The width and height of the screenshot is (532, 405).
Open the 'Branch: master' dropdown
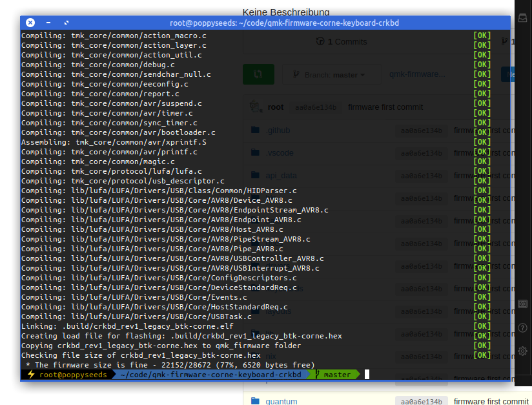[x=331, y=75]
